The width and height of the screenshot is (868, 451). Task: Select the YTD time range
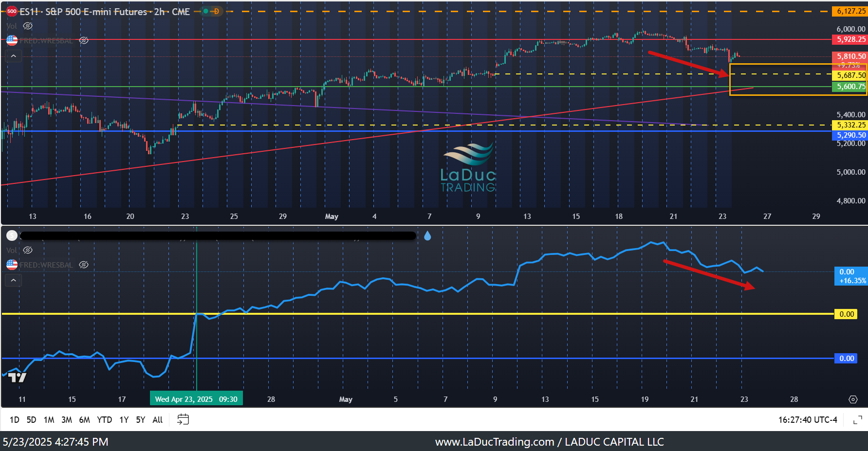104,419
